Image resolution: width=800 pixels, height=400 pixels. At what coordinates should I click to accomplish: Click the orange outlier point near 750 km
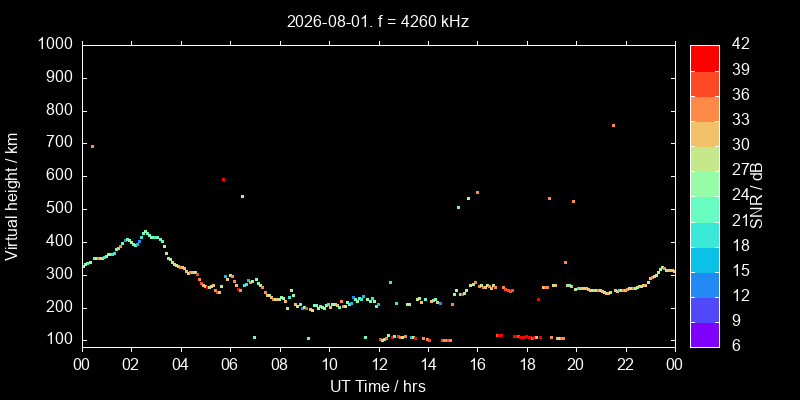click(613, 126)
